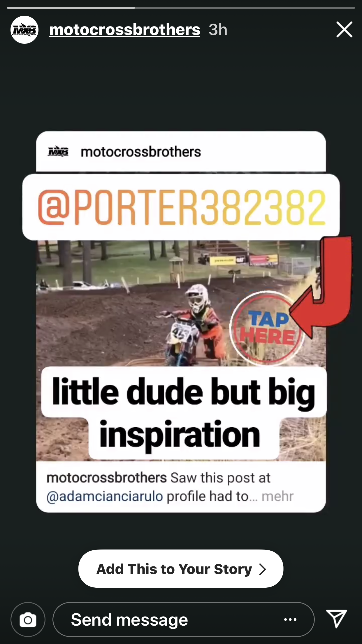Close the story with the X icon

344,29
